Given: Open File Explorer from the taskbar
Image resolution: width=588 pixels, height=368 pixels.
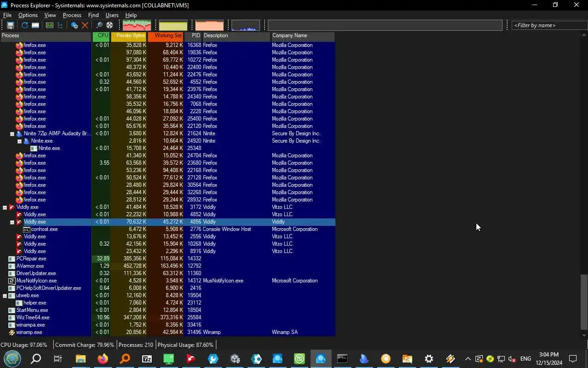Looking at the screenshot, I should [80, 359].
